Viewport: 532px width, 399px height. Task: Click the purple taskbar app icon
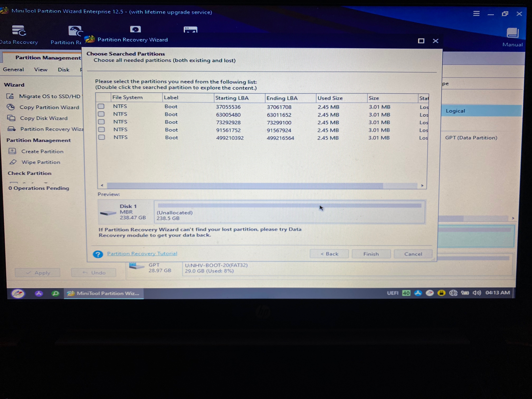(39, 294)
